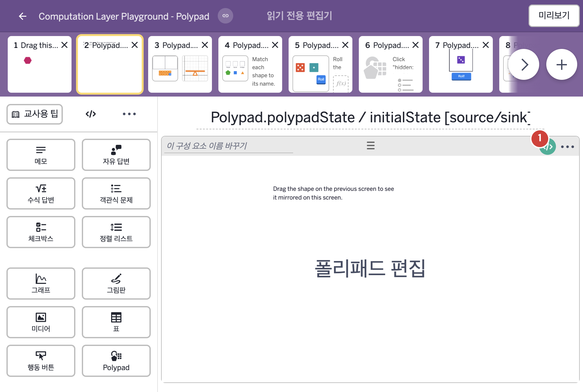This screenshot has width=583, height=392.
Task: Remove screen 3 using its X icon
Action: [205, 45]
